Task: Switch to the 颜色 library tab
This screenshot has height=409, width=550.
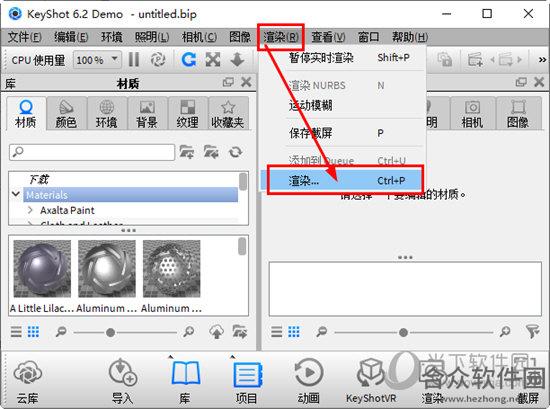Action: click(x=66, y=114)
